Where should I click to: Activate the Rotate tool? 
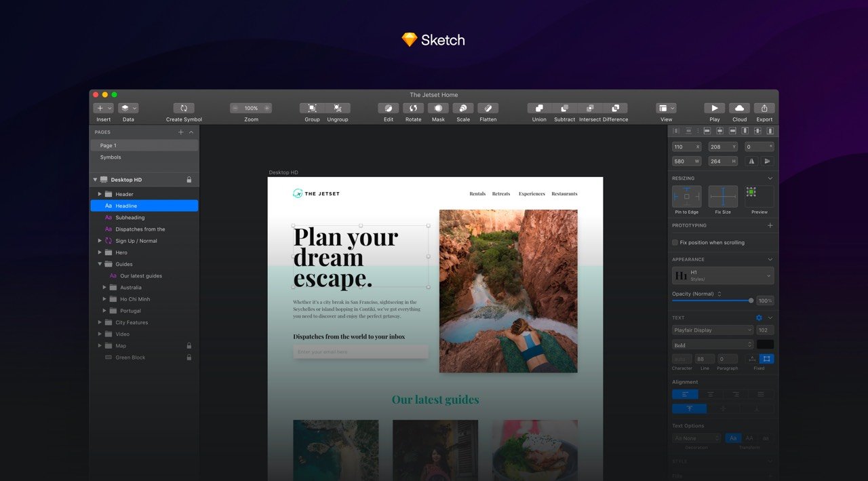click(413, 109)
